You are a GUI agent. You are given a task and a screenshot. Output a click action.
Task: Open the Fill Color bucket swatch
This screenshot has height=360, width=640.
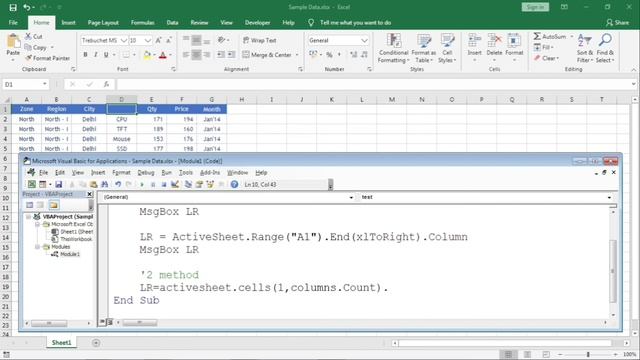(147, 55)
